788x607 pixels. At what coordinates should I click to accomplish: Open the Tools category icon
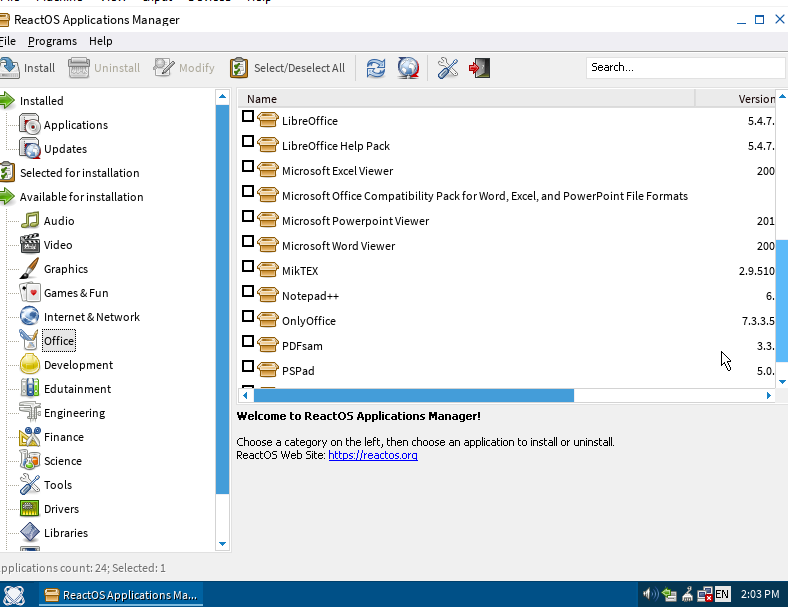click(x=30, y=484)
